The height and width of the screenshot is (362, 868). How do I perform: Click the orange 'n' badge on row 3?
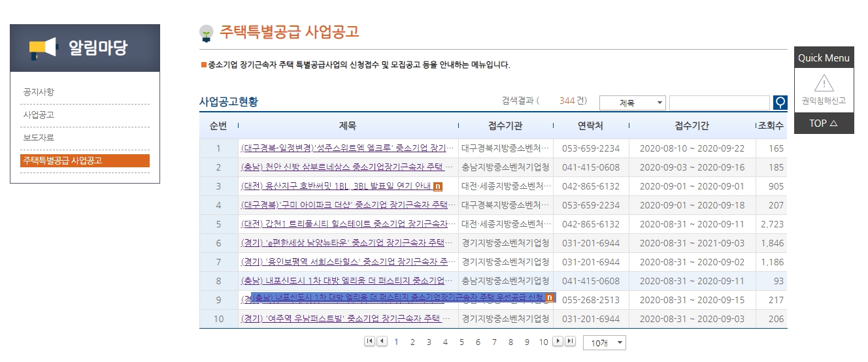point(437,186)
